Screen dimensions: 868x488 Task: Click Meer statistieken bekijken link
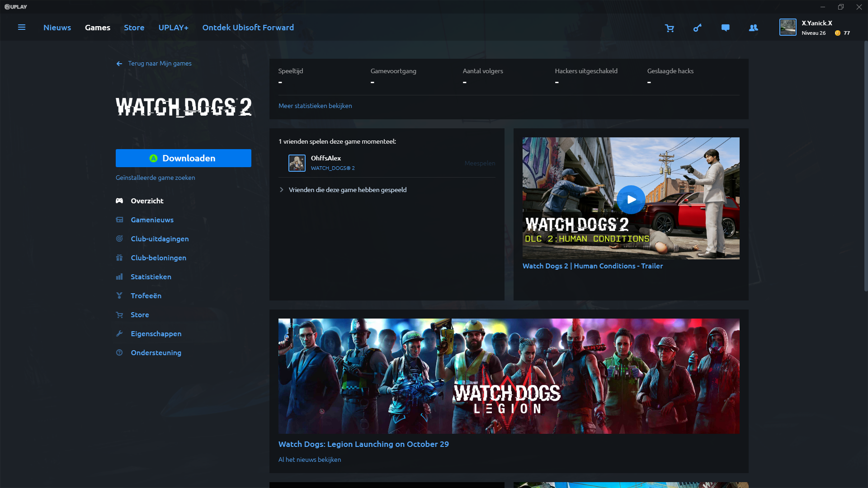coord(315,106)
